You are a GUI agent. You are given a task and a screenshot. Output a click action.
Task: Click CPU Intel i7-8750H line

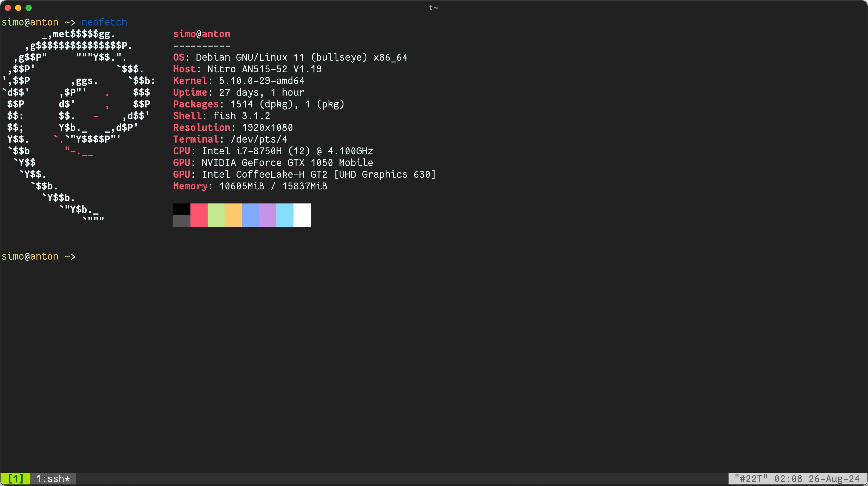273,151
